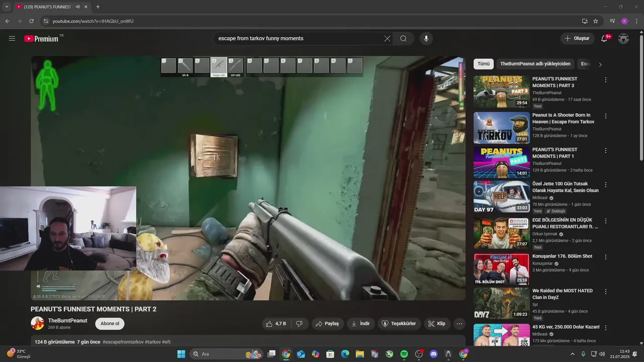Open We Raided the MOST HATED Clan title
This screenshot has height=362, width=644.
[562, 294]
